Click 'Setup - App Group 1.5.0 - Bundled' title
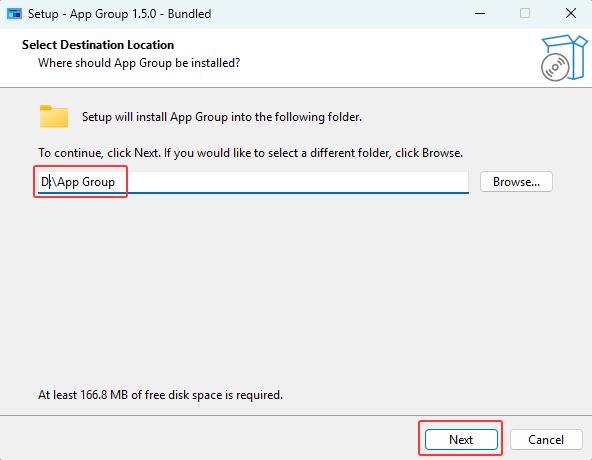This screenshot has width=592, height=460. (x=119, y=14)
